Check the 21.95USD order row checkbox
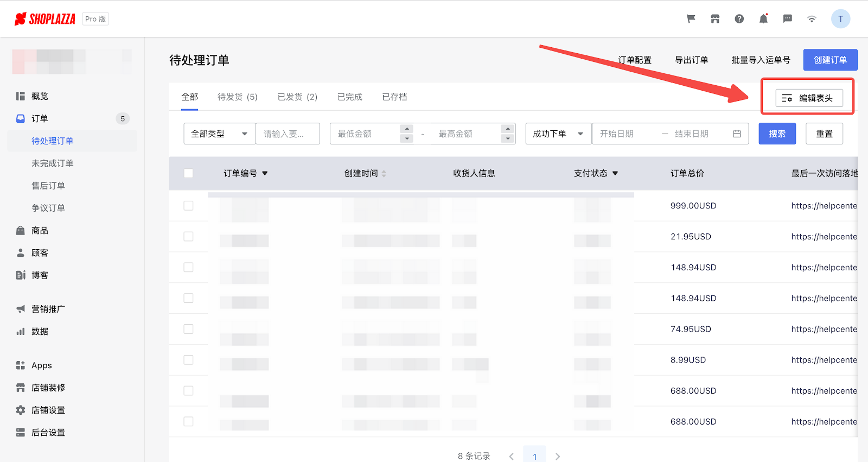868x462 pixels. tap(188, 237)
